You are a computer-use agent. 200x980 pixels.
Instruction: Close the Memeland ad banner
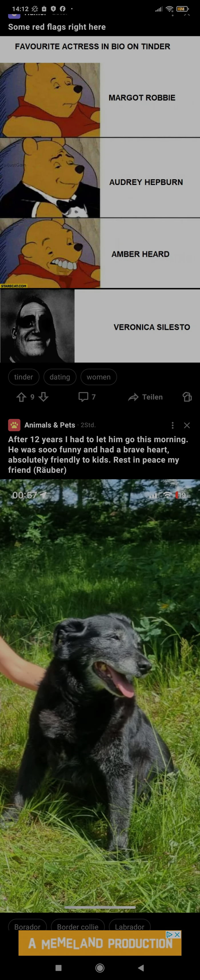pyautogui.click(x=177, y=934)
